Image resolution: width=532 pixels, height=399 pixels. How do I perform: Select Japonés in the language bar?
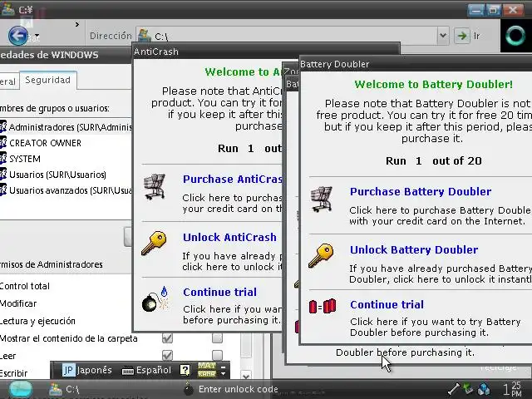(x=94, y=370)
